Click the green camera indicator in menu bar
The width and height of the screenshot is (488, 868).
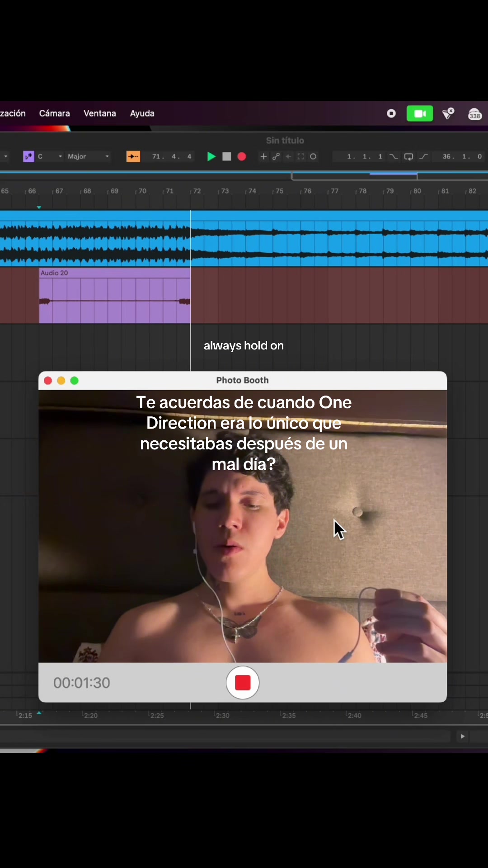tap(420, 113)
